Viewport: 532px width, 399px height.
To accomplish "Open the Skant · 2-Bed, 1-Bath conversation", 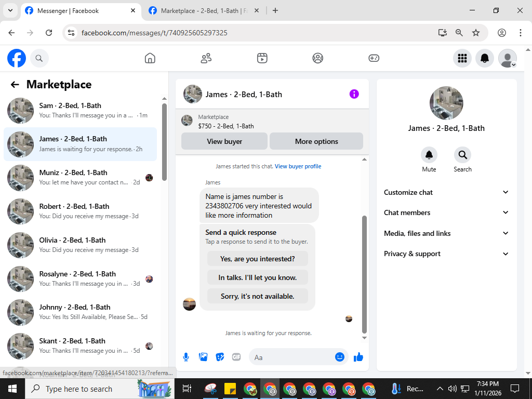I will pos(80,345).
